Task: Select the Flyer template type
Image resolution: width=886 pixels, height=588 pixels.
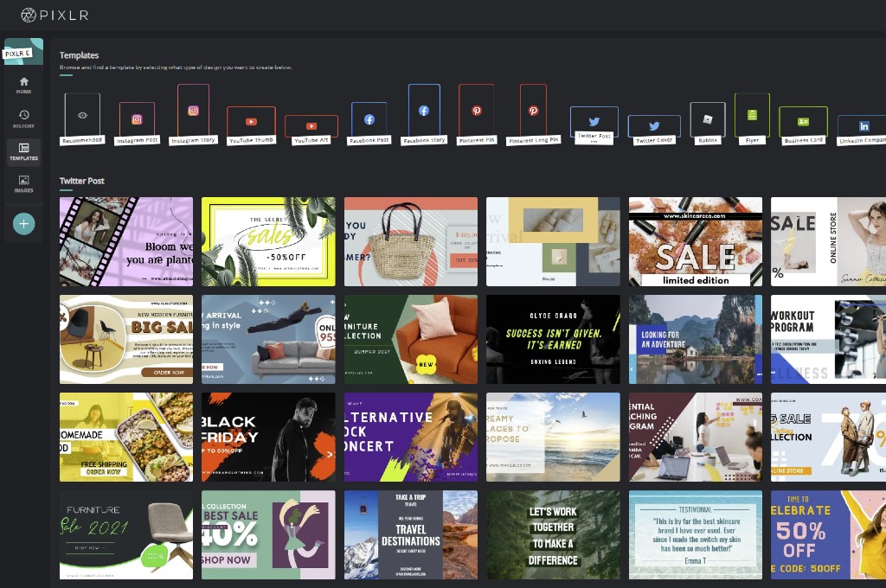Action: (752, 115)
